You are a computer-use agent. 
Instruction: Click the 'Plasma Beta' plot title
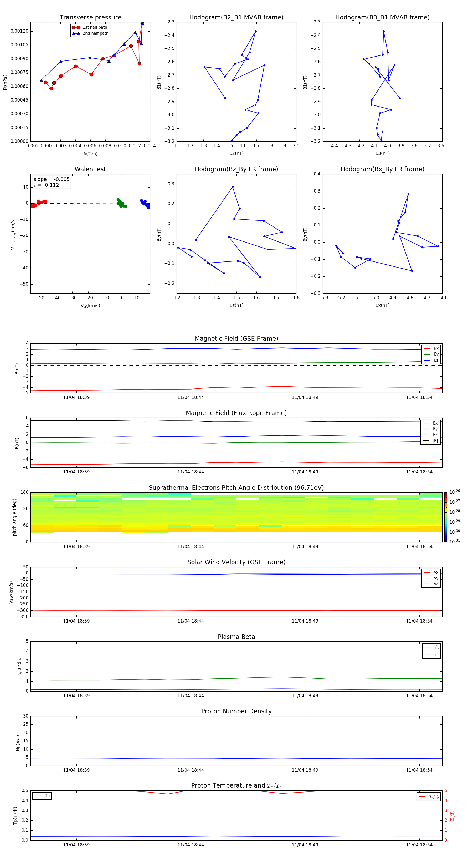(236, 637)
